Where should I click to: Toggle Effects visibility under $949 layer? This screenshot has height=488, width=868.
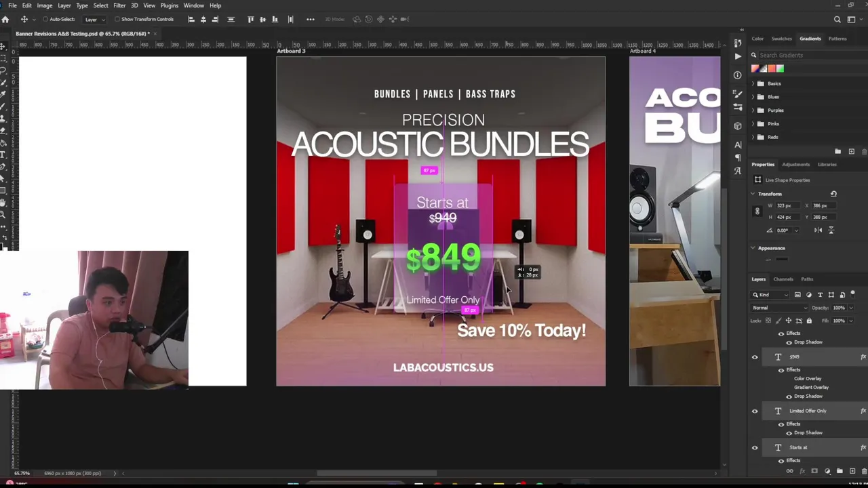[781, 370]
